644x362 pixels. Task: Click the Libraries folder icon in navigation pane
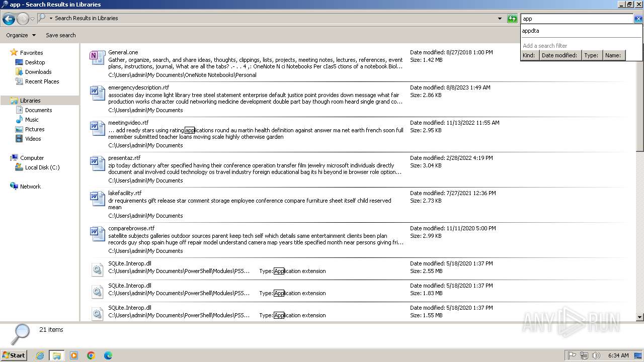click(14, 101)
